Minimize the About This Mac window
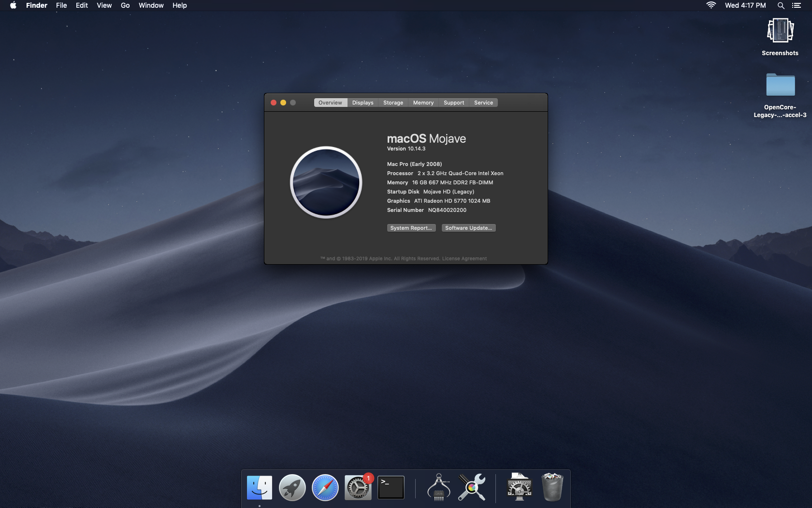The width and height of the screenshot is (812, 508). click(283, 103)
